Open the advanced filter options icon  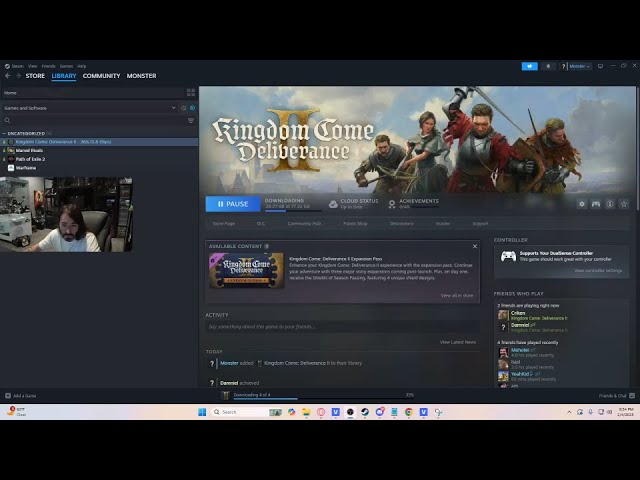pyautogui.click(x=191, y=120)
